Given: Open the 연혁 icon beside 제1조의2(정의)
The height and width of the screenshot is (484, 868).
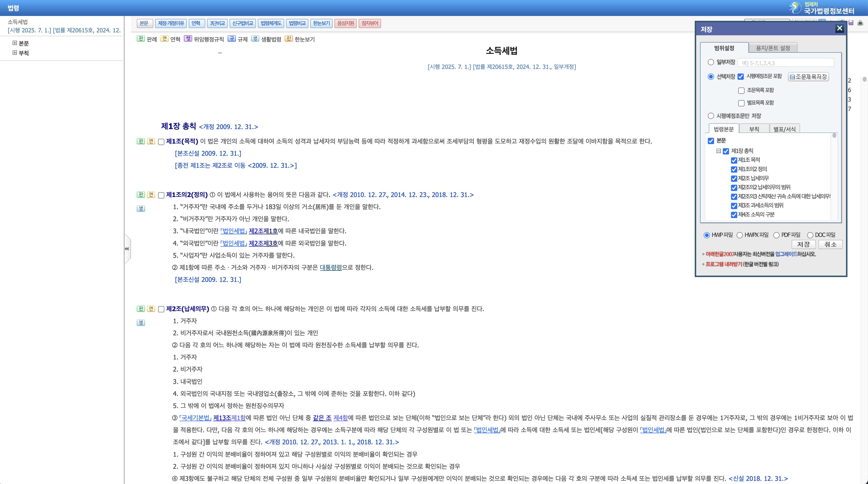Looking at the screenshot, I should (x=151, y=195).
